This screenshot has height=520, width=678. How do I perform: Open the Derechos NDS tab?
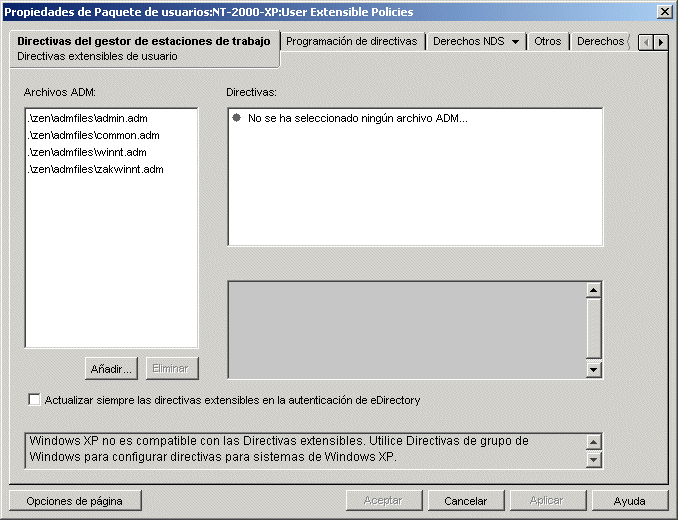pos(469,41)
